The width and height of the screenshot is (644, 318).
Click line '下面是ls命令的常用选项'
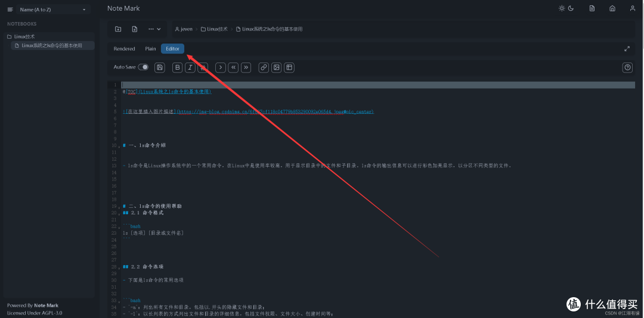click(x=155, y=280)
